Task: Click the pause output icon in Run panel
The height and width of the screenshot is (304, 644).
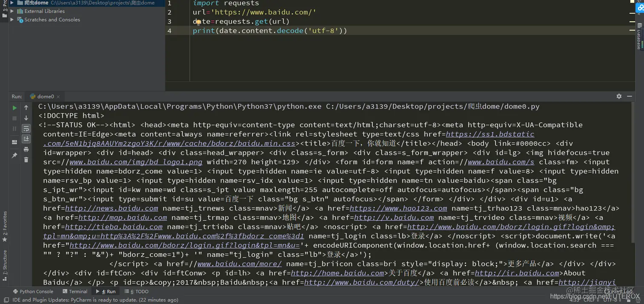Action: pyautogui.click(x=14, y=128)
